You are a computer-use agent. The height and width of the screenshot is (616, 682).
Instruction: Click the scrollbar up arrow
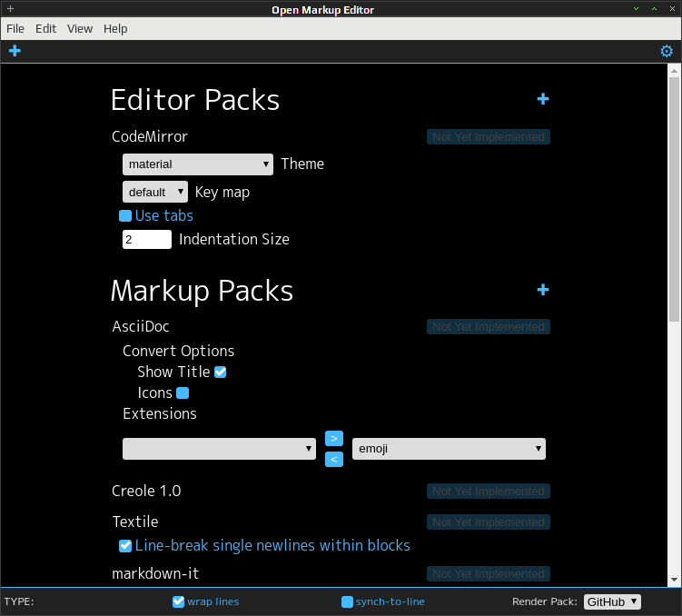pyautogui.click(x=674, y=71)
